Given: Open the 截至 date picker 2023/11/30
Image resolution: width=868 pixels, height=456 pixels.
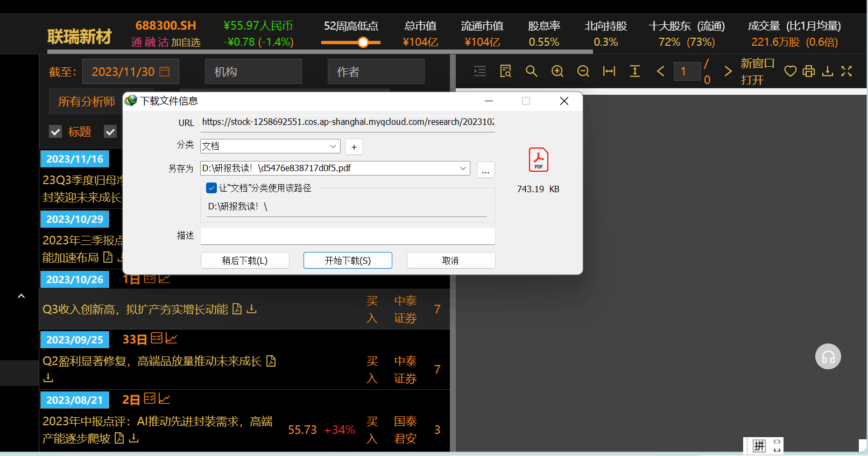Looking at the screenshot, I should click(x=131, y=72).
